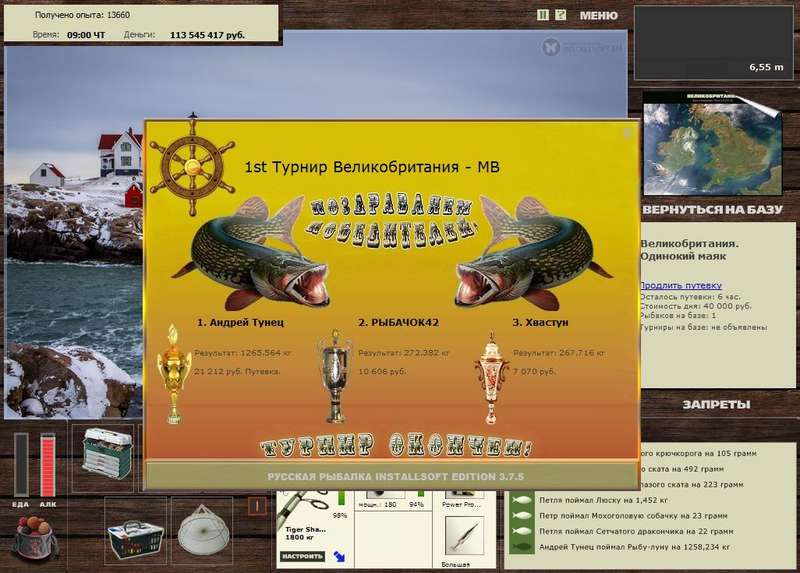Select winner name 1. Андрей Тунец

pos(240,322)
